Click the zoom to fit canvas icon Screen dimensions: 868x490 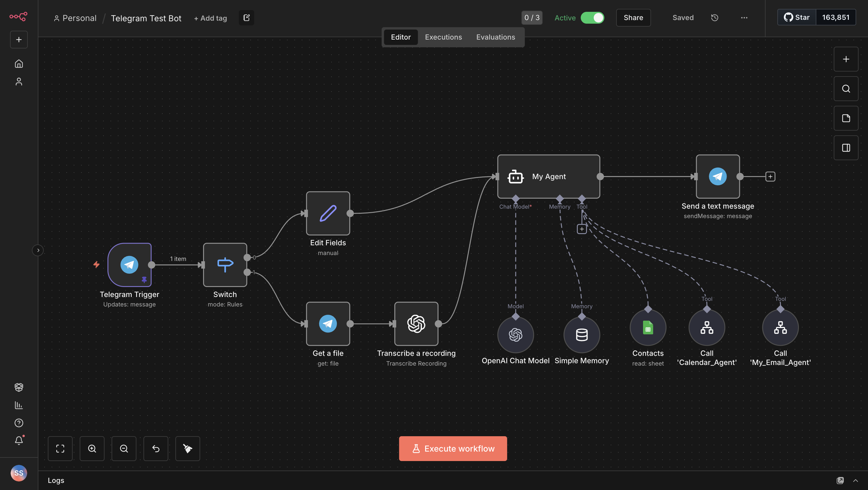click(60, 449)
